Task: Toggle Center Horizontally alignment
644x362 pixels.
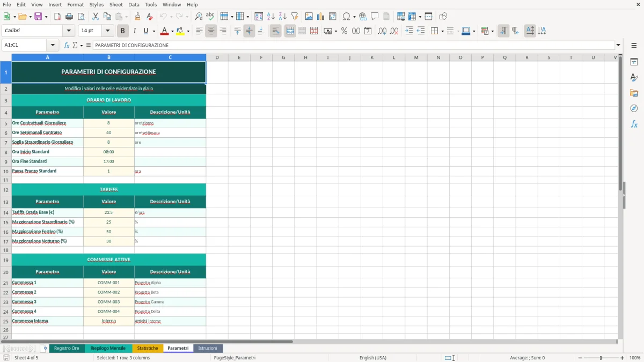Action: [211, 31]
